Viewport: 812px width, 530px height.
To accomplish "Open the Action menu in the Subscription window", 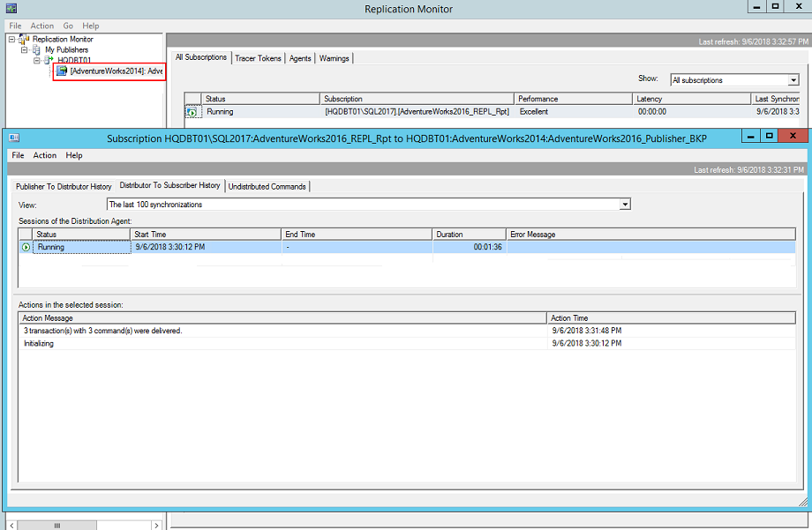I will click(x=45, y=155).
